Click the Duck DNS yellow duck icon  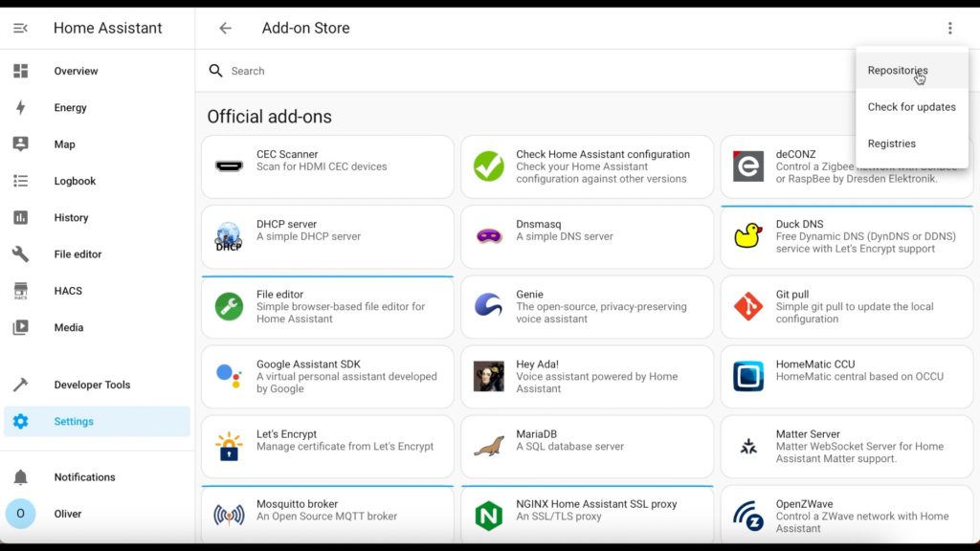point(748,235)
